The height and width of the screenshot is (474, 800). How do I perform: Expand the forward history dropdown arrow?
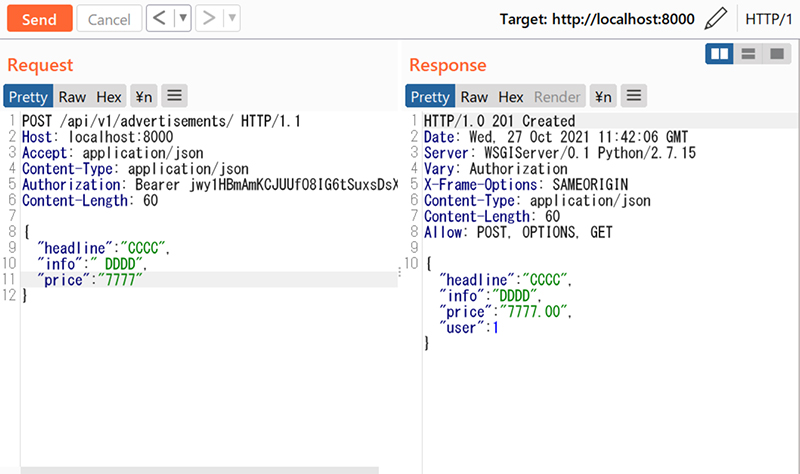tap(231, 19)
